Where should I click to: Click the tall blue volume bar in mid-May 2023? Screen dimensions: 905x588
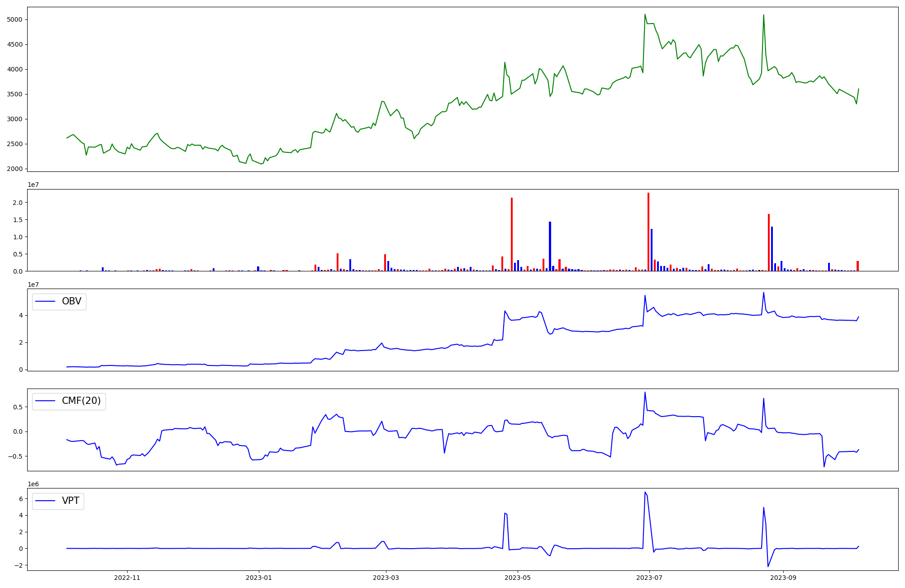click(x=550, y=247)
